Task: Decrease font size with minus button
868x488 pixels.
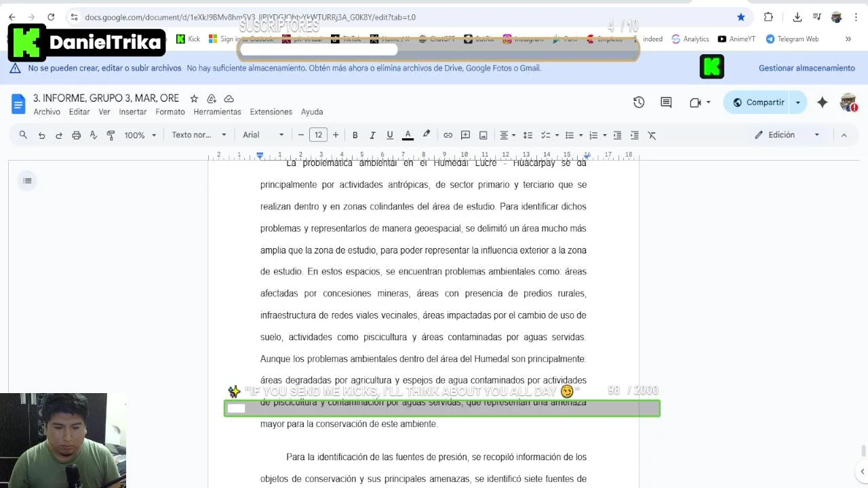Action: 301,135
